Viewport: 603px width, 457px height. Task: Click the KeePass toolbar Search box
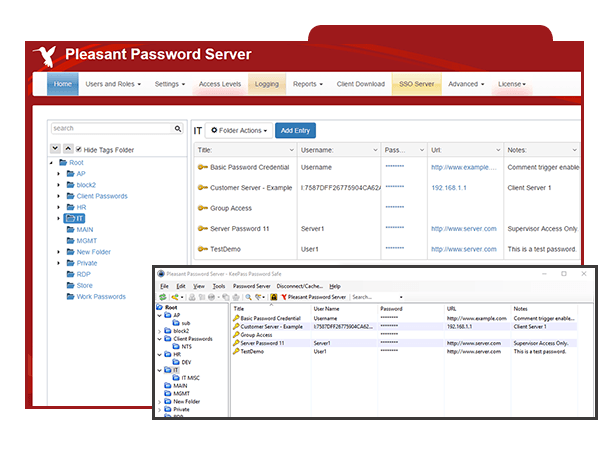[375, 297]
